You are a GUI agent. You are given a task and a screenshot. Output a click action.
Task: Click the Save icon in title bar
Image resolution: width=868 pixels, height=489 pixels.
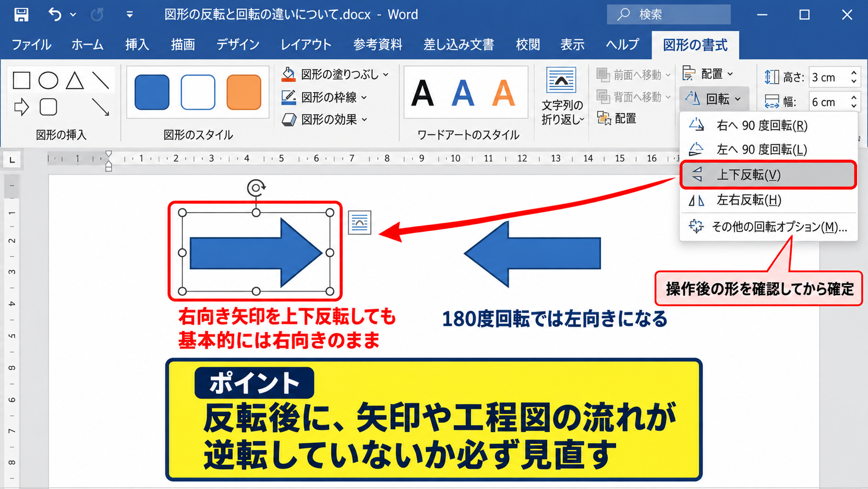point(21,15)
